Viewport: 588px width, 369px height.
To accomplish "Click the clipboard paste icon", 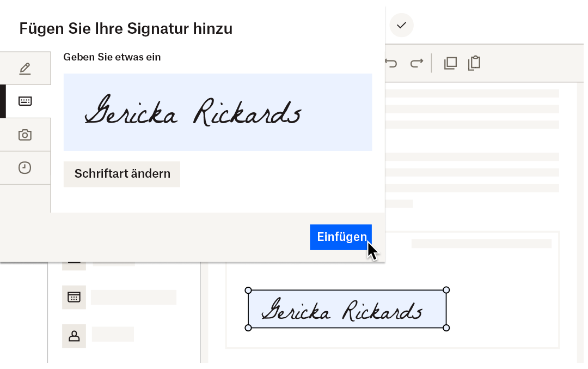I will 474,63.
